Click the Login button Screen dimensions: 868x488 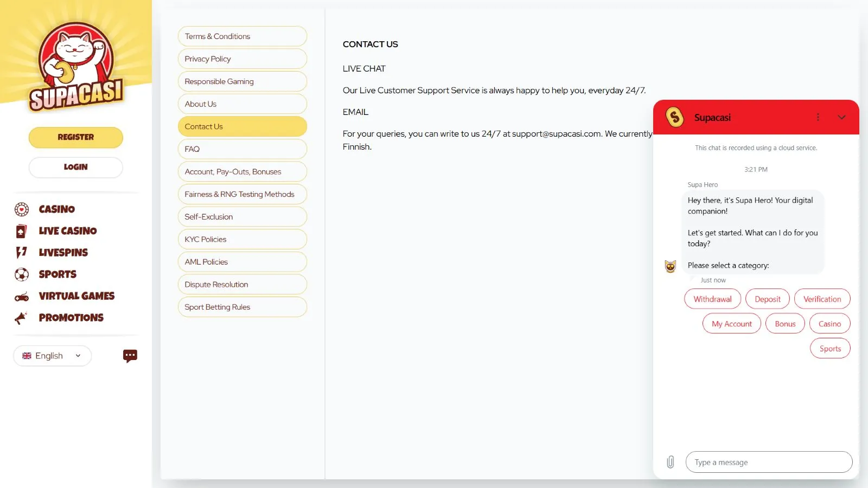click(76, 167)
